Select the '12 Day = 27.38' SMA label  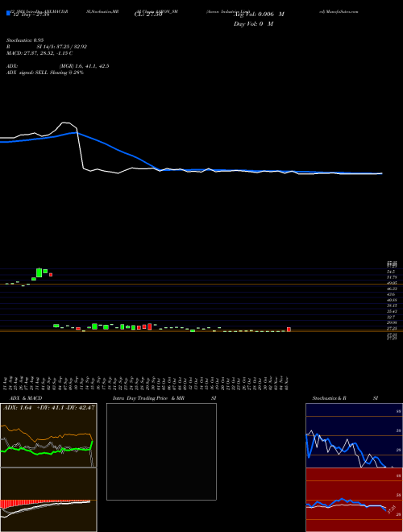pyautogui.click(x=31, y=15)
